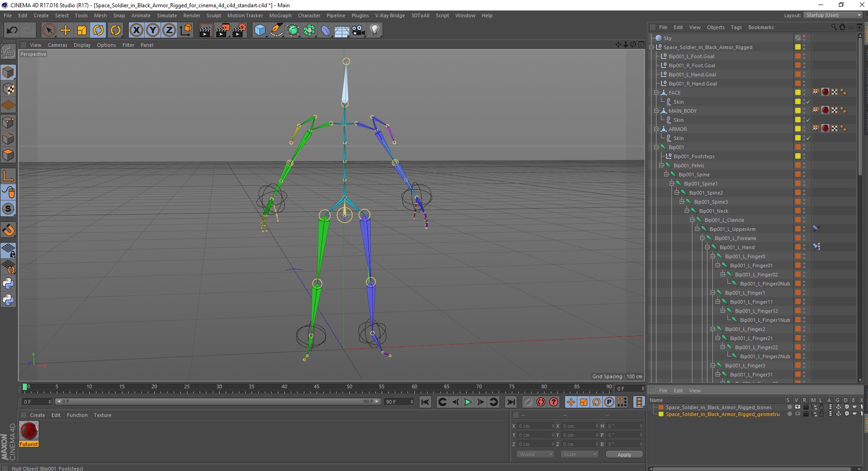
Task: Collapse the Bip001_Spine branch
Action: tap(666, 175)
